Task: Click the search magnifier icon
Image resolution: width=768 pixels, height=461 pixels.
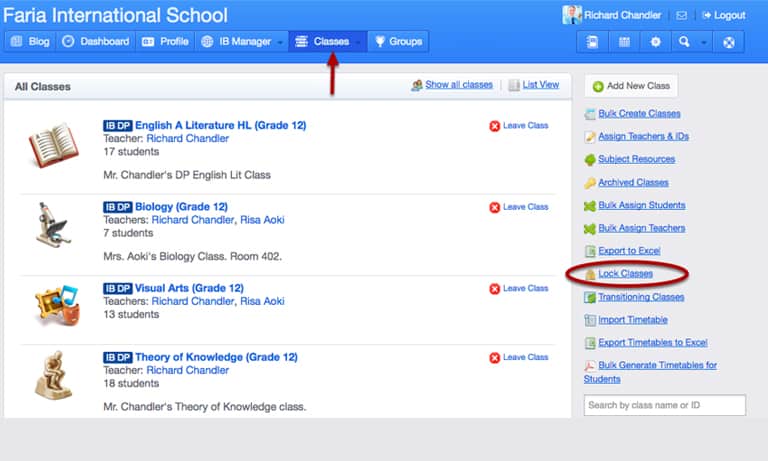Action: pyautogui.click(x=684, y=42)
